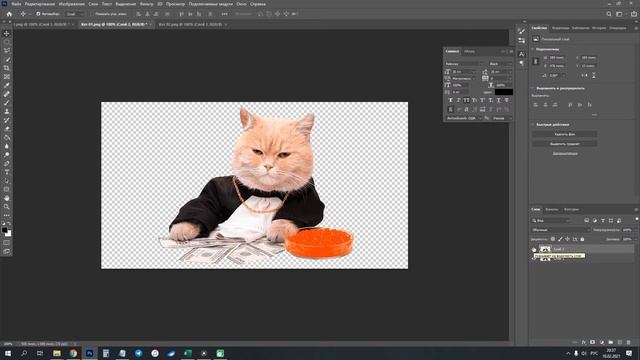Toggle all caps in Character panel
Viewport: 640px width, 360px height.
coord(466,100)
